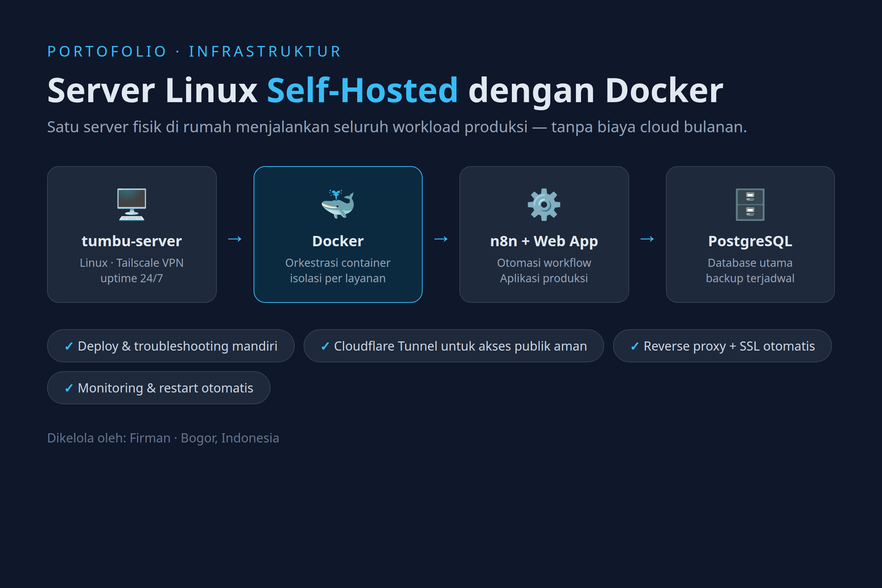Click the "PORTOFOLIO · INFRASTRUKTUR" heading label
The height and width of the screenshot is (588, 882).
click(194, 51)
